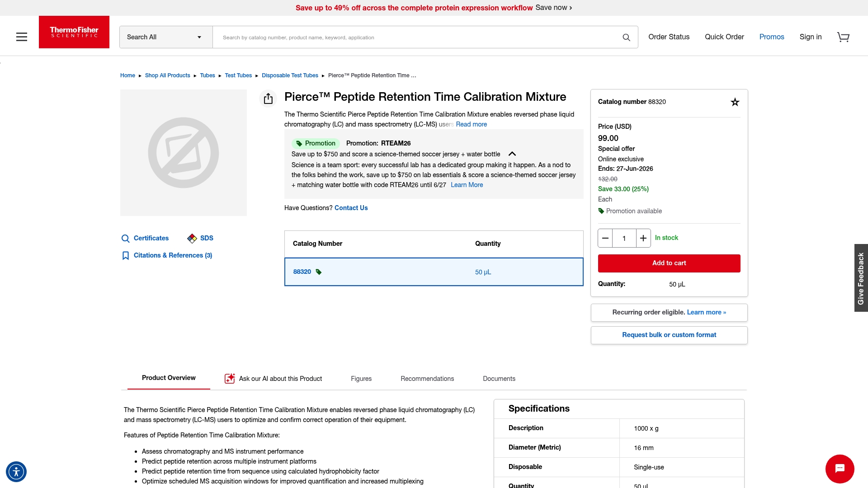The width and height of the screenshot is (868, 488).
Task: Decrease quantity with minus button
Action: [605, 238]
